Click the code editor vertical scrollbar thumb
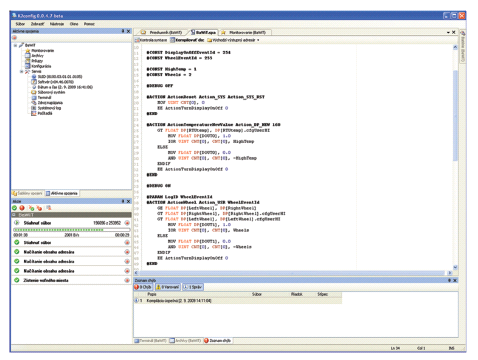Image resolution: width=478 pixels, height=360 pixels. [x=455, y=116]
